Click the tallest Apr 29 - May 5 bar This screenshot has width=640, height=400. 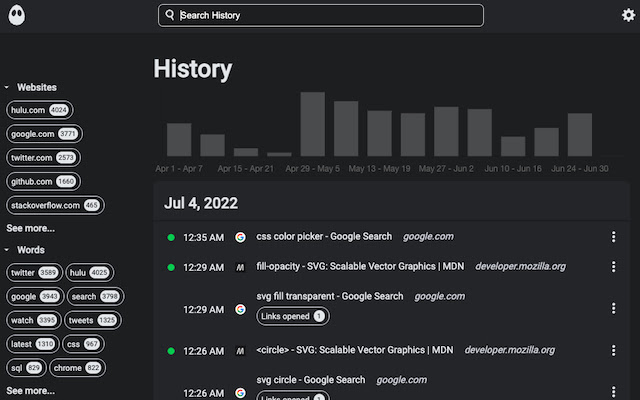313,124
